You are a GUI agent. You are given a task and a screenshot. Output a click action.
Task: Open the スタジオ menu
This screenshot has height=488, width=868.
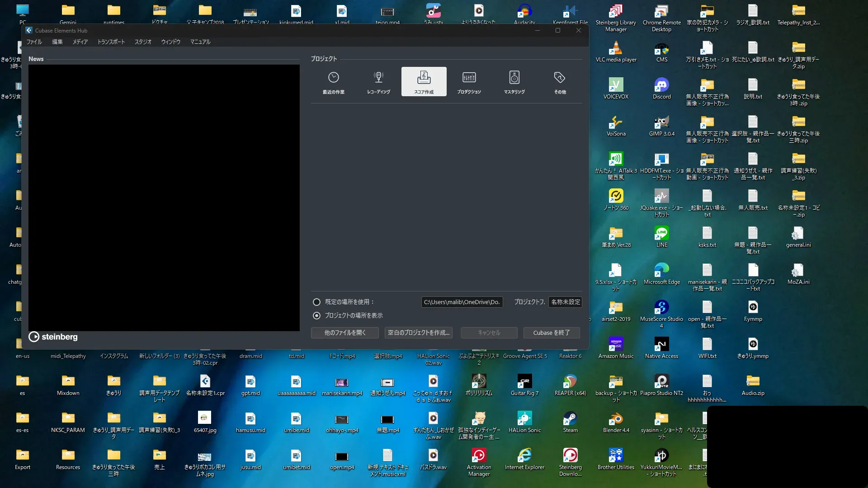[143, 42]
